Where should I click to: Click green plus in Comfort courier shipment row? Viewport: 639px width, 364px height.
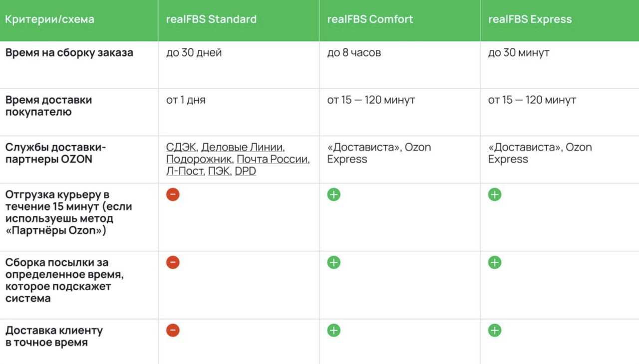pyautogui.click(x=333, y=194)
